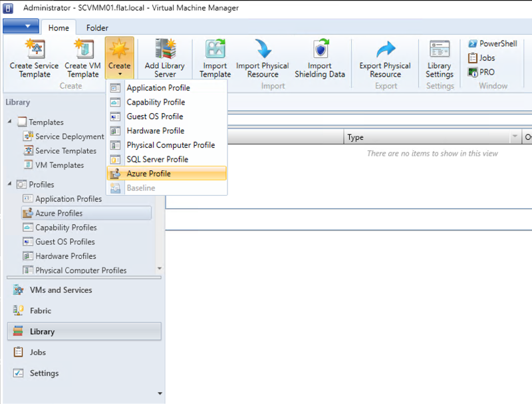Open Import Physical Resource
This screenshot has width=532, height=404.
[x=262, y=59]
